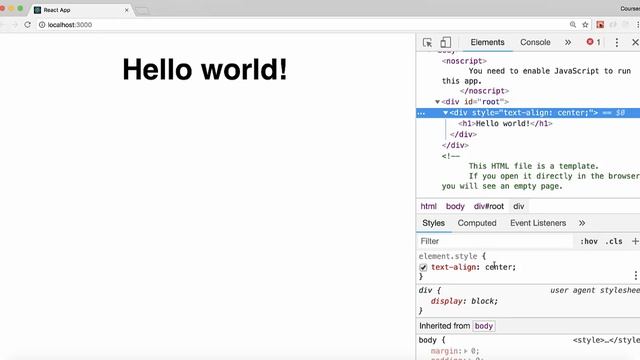This screenshot has height=360, width=640.
Task: Collapse the div id="root" node
Action: (x=438, y=102)
